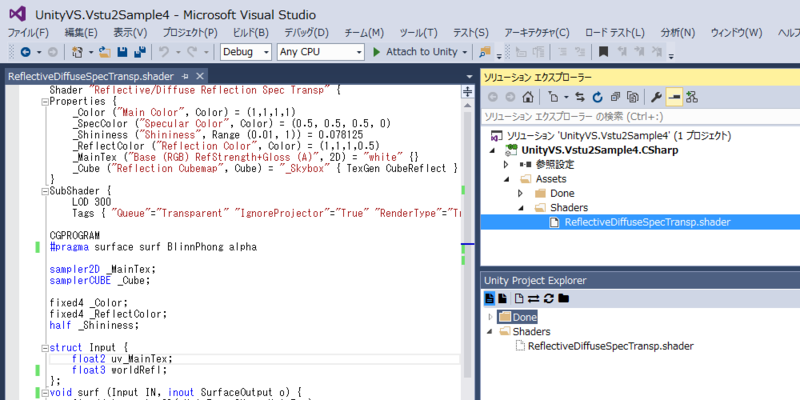Select UnityVS.Vstu2Sample4.CSharp project node
Screen dimensions: 800x400
pyautogui.click(x=599, y=151)
